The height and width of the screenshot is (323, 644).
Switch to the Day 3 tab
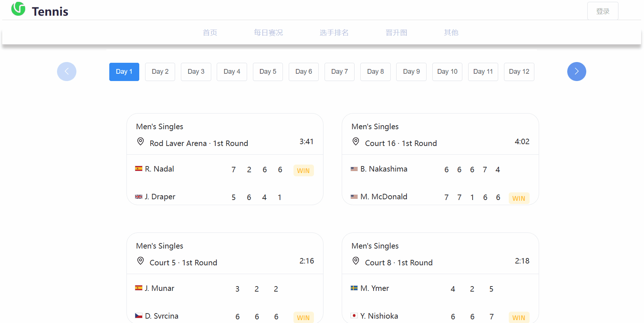[x=196, y=72]
